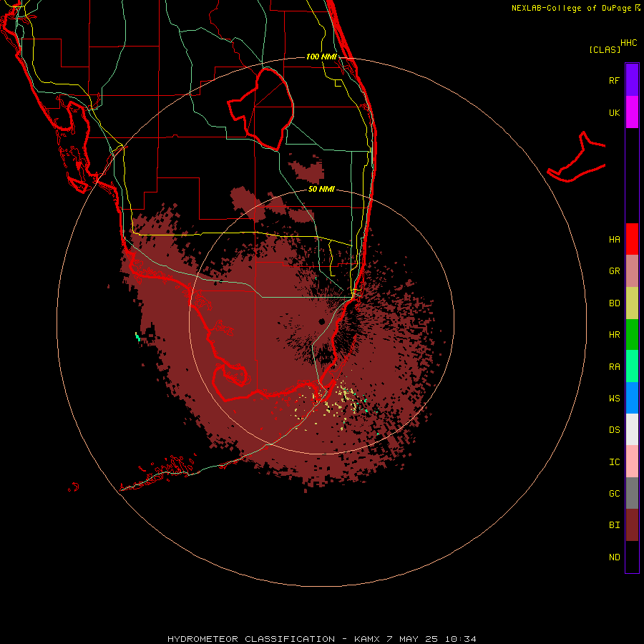644x644 pixels.
Task: Click the isolated BI echo below Lake Okeechobee
Action: point(308,169)
